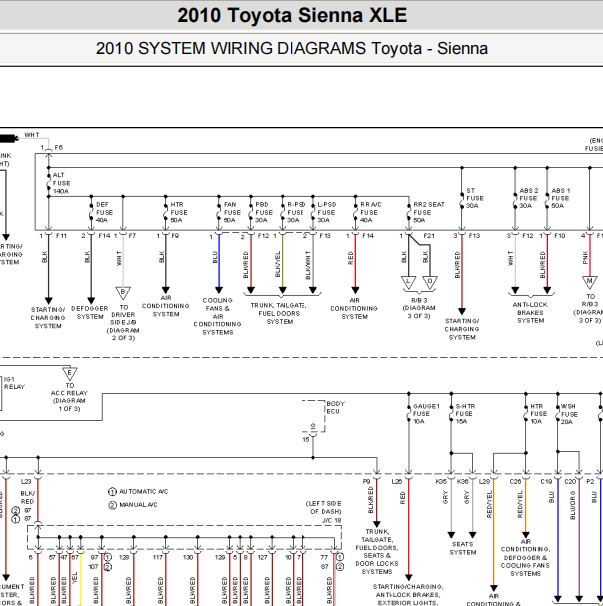Click the "MANUAL A/C" legend entry
Image resolution: width=603 pixels, height=606 pixels.
(133, 505)
